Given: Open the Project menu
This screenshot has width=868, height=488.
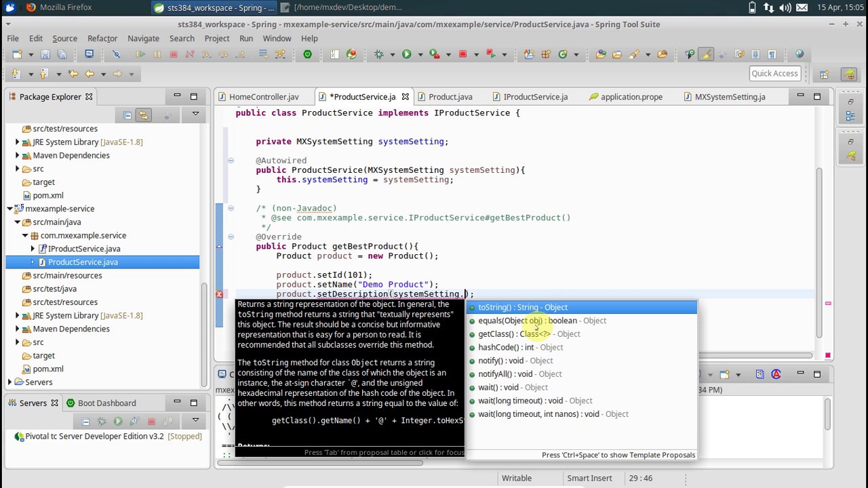Looking at the screenshot, I should (x=217, y=39).
